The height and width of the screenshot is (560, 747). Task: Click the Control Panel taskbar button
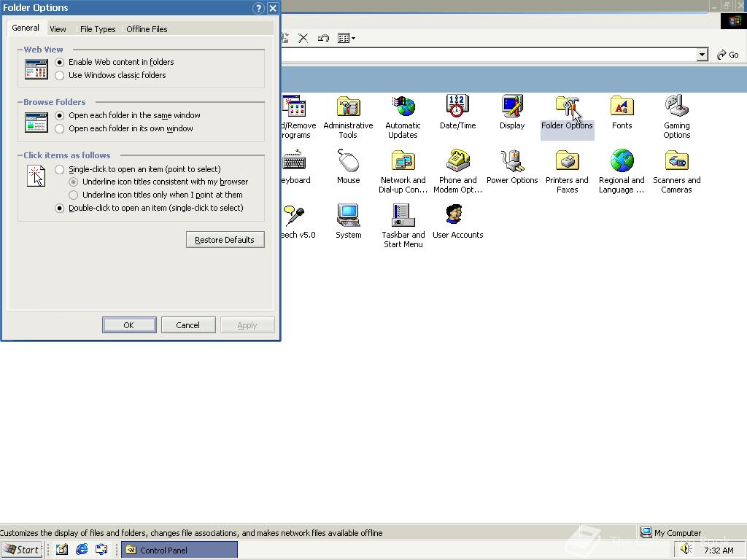point(179,550)
